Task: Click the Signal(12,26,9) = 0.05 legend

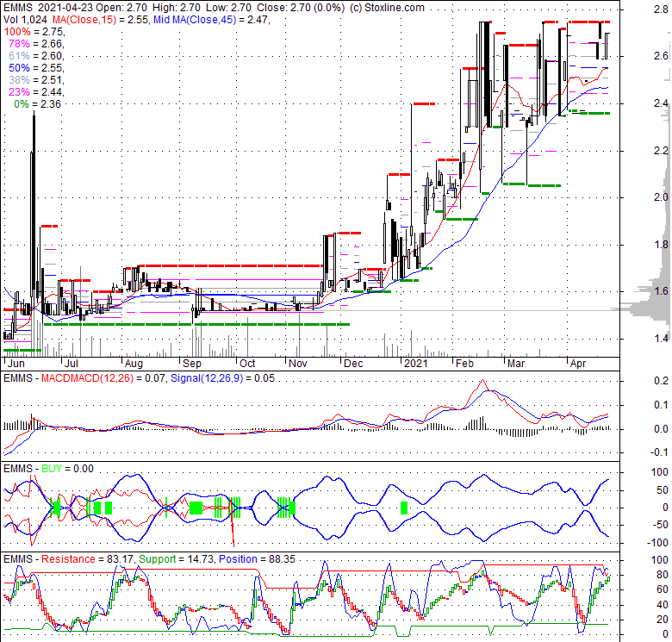Action: click(x=222, y=378)
